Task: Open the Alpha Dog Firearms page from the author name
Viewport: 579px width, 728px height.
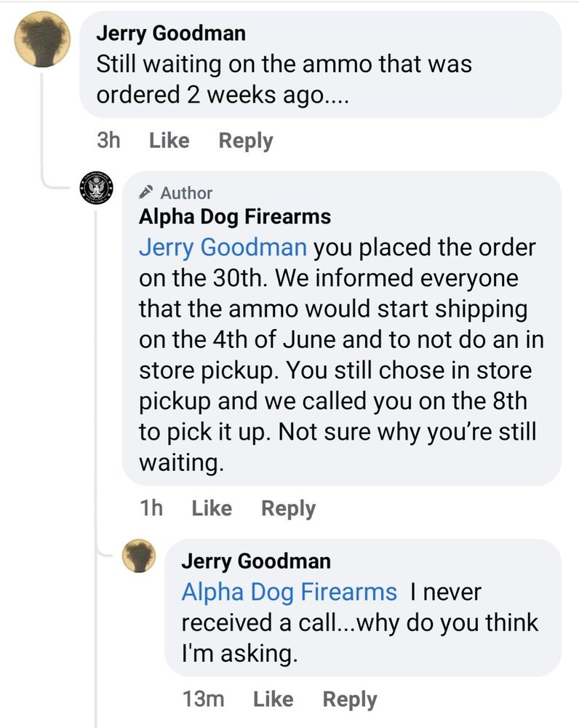Action: click(234, 216)
